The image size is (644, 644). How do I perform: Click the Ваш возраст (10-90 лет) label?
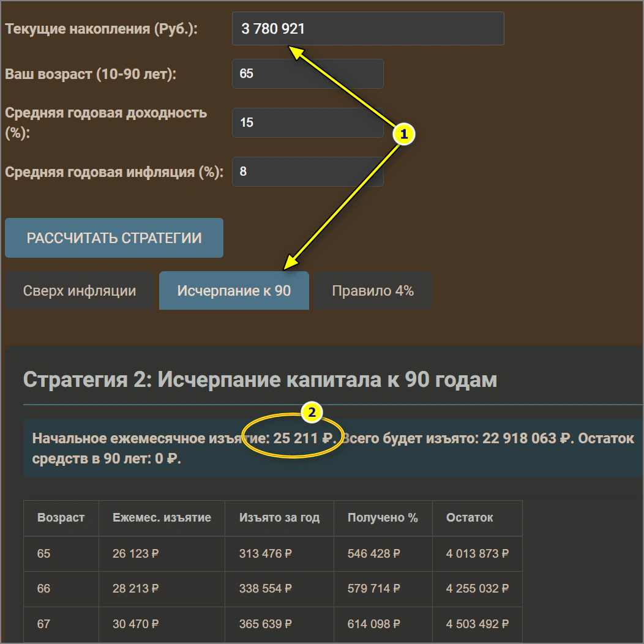pyautogui.click(x=91, y=74)
